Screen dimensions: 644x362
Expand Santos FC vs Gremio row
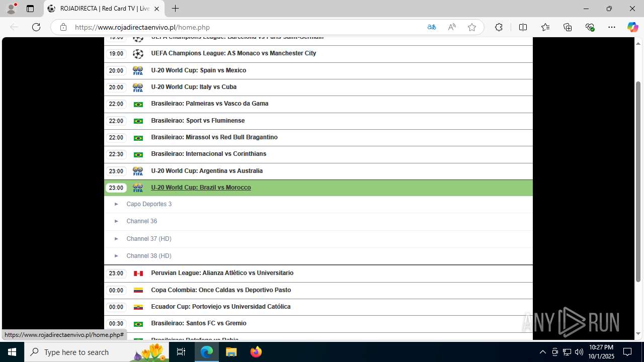(x=318, y=323)
